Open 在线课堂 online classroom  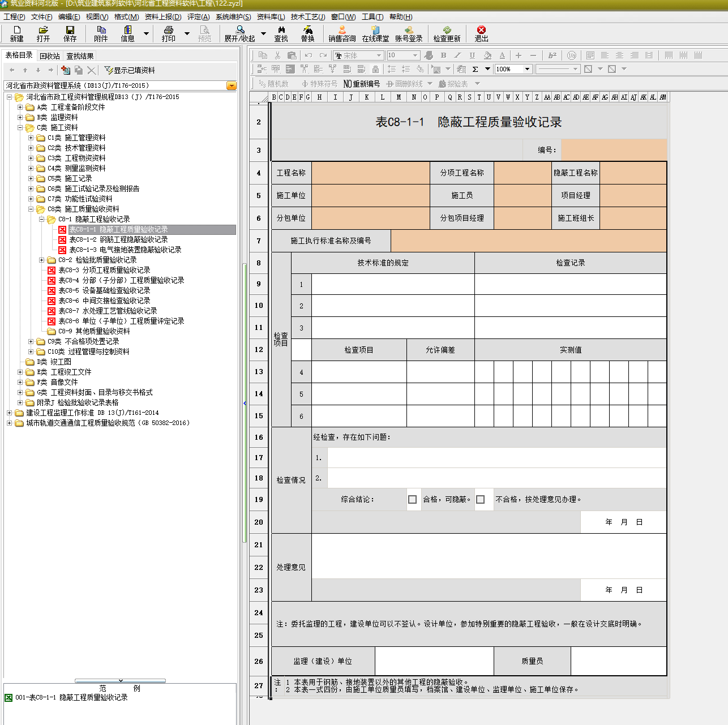[x=375, y=34]
